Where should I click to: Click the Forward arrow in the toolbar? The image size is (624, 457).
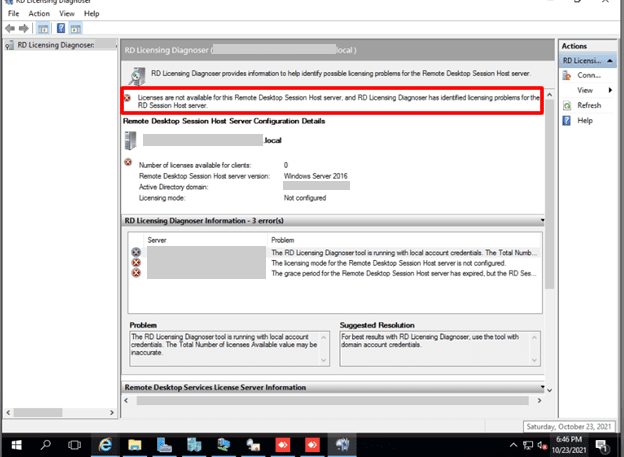[24, 28]
